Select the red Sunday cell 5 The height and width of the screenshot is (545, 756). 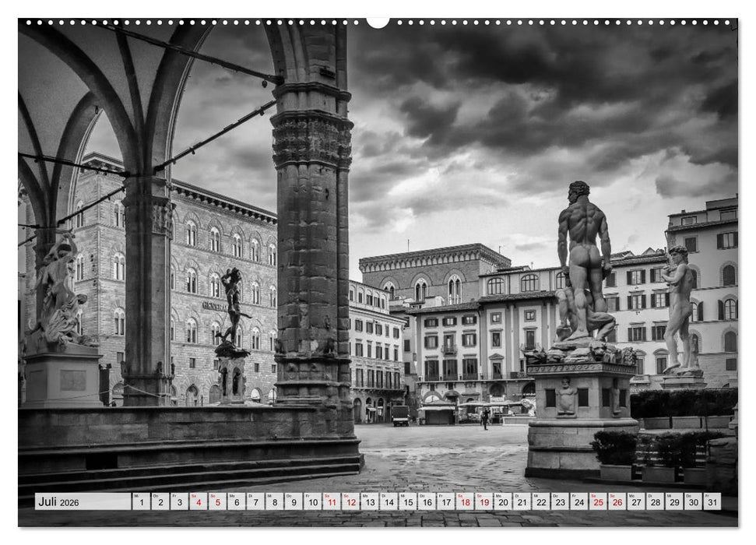click(218, 501)
